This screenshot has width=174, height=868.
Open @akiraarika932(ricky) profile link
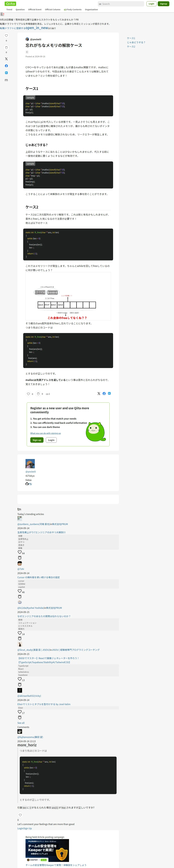pos(29,696)
